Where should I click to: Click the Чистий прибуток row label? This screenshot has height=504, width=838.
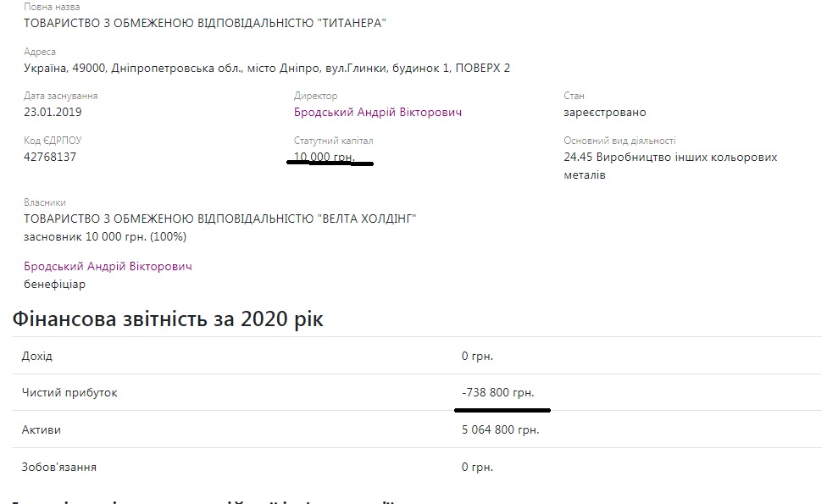click(x=69, y=393)
